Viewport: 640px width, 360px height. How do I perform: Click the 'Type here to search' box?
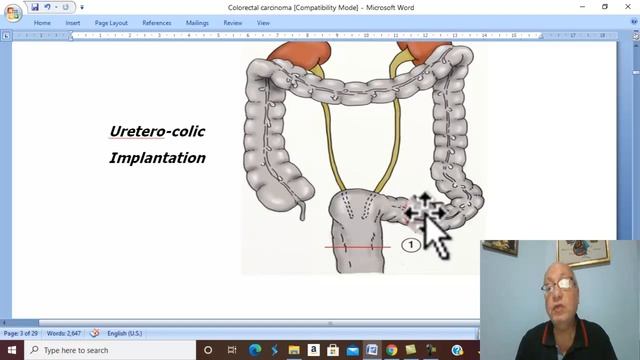(x=110, y=350)
